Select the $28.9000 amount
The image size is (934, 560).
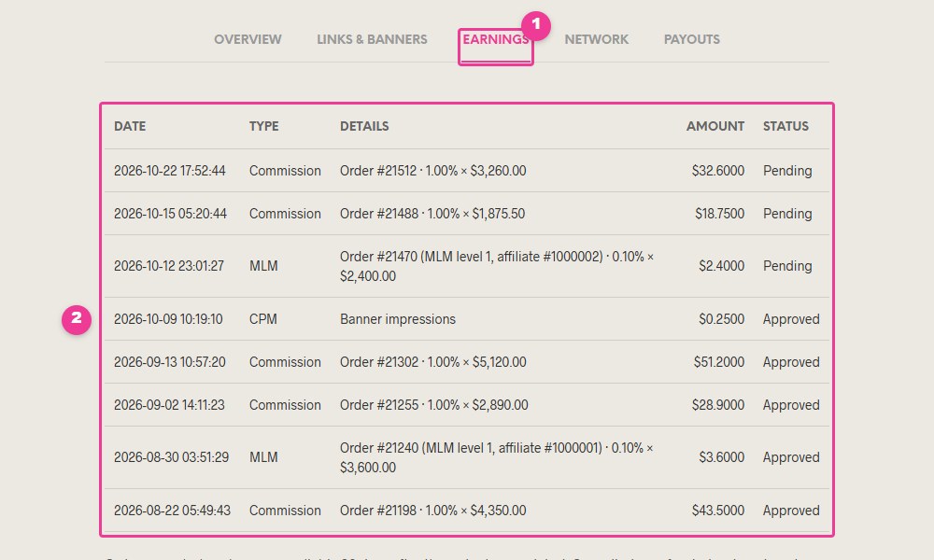pos(717,405)
